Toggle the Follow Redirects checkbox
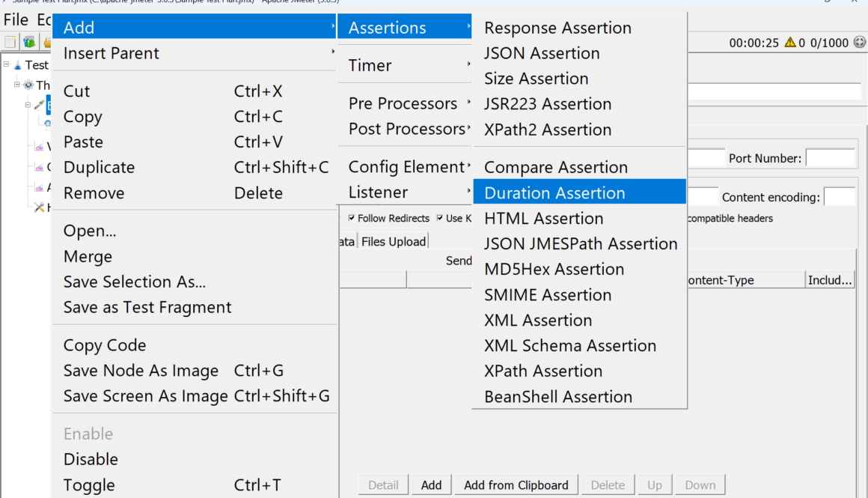Image resolution: width=868 pixels, height=498 pixels. tap(352, 219)
